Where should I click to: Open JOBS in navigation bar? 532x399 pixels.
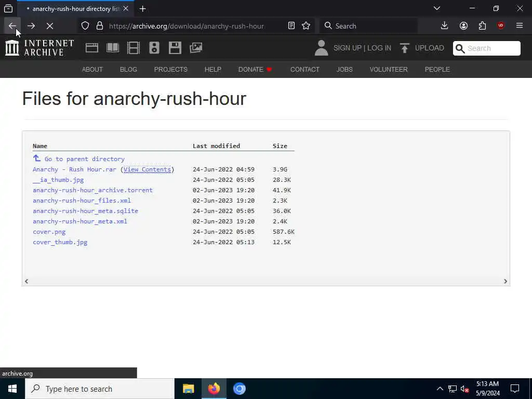344,69
